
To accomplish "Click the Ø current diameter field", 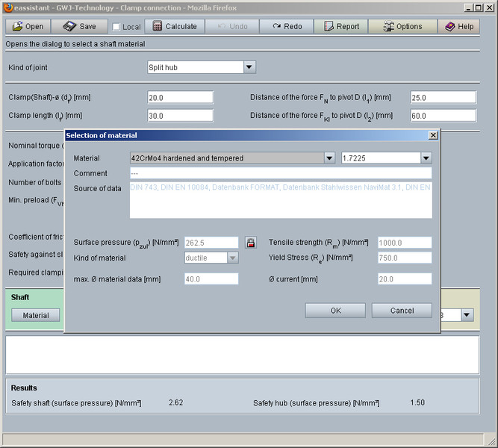I will point(405,279).
